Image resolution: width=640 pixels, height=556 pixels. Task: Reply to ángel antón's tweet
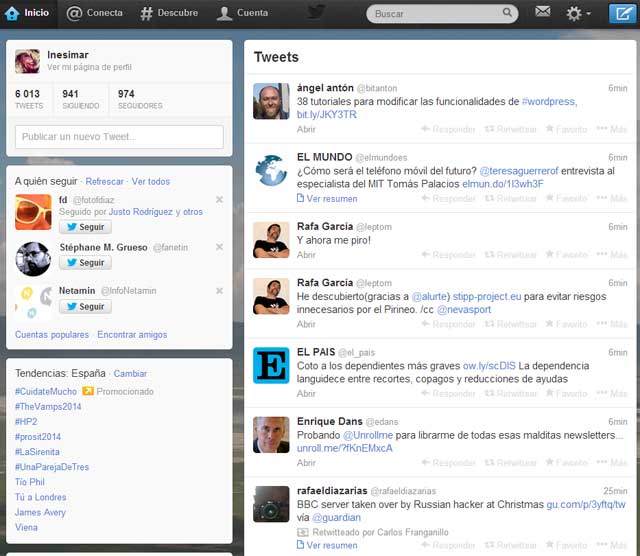(x=448, y=129)
